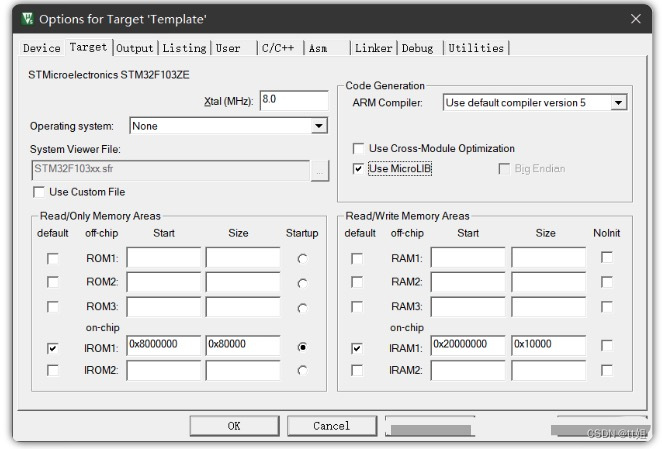662x449 pixels.
Task: Click the ROM3 Start address field
Action: coord(164,307)
